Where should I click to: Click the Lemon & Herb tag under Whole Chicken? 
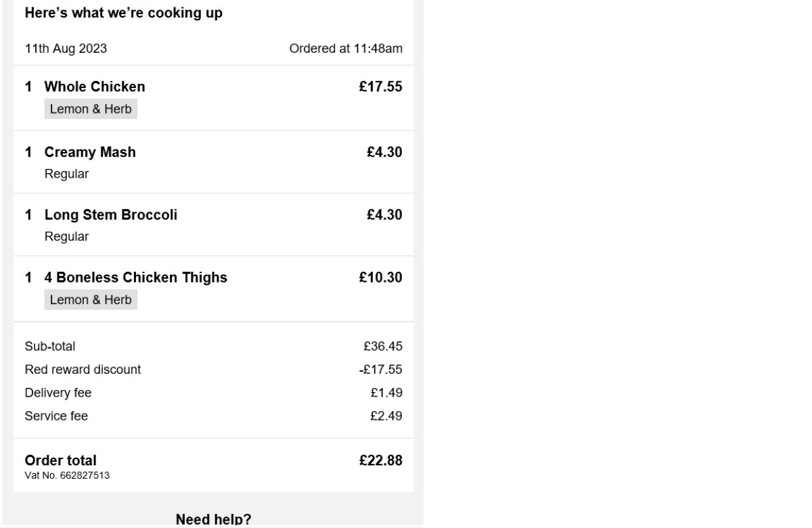point(91,109)
